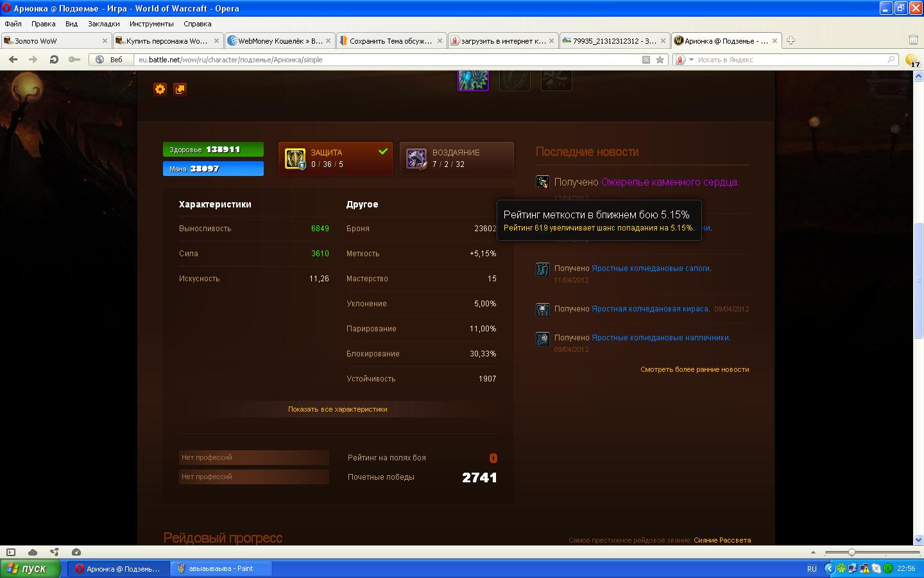Click the armor icon beside Яростная колчедановая кираса
Screen dimensions: 924x578
tap(543, 310)
